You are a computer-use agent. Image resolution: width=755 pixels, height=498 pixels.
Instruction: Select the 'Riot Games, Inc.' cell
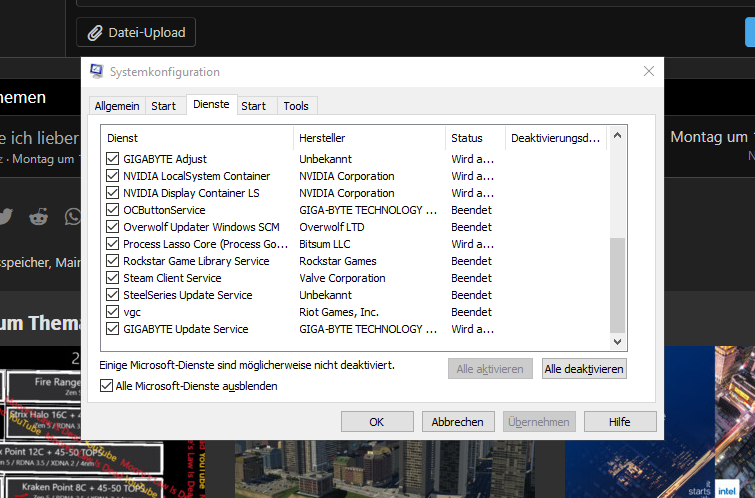[x=339, y=312]
